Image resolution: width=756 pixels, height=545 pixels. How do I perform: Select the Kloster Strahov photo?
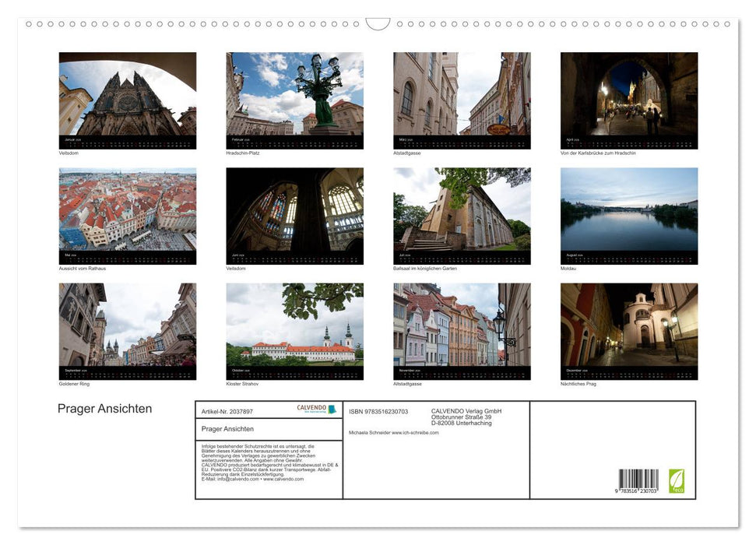click(x=294, y=326)
